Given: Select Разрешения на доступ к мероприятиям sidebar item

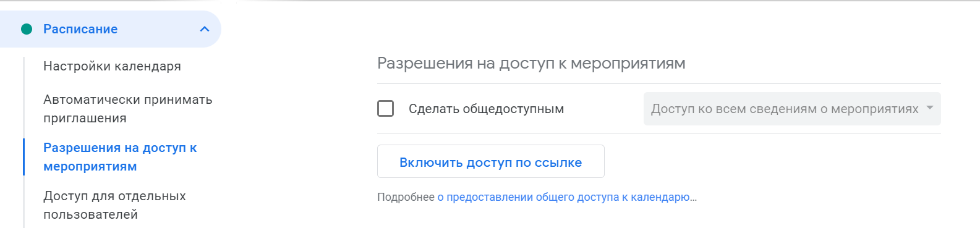Looking at the screenshot, I should [120, 157].
